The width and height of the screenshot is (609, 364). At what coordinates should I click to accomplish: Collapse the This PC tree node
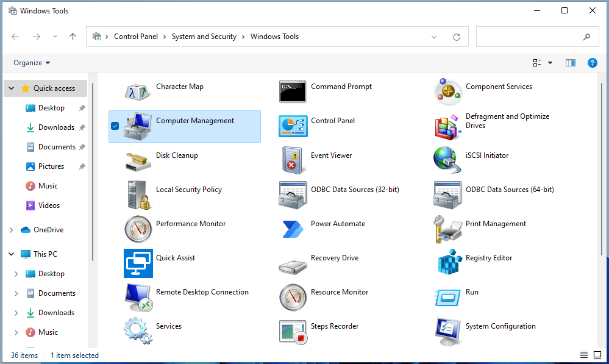pyautogui.click(x=12, y=254)
